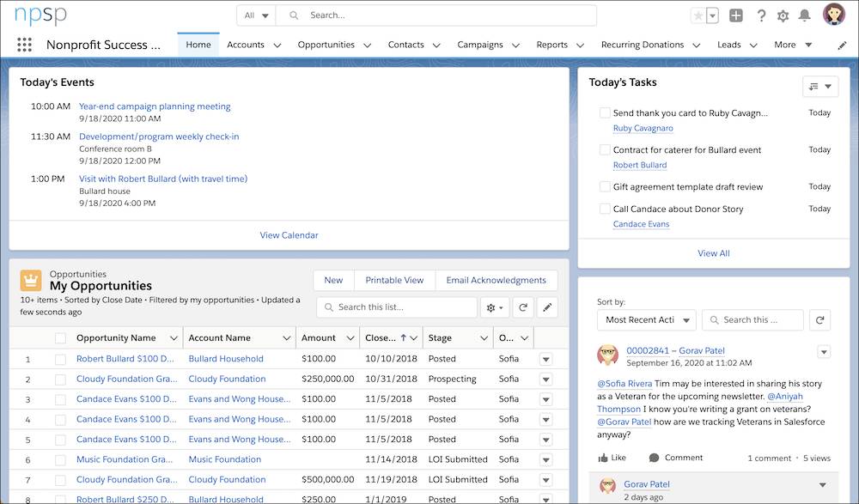Expand the Accounts tab chevron
Screen dimensions: 859x504
click(277, 46)
